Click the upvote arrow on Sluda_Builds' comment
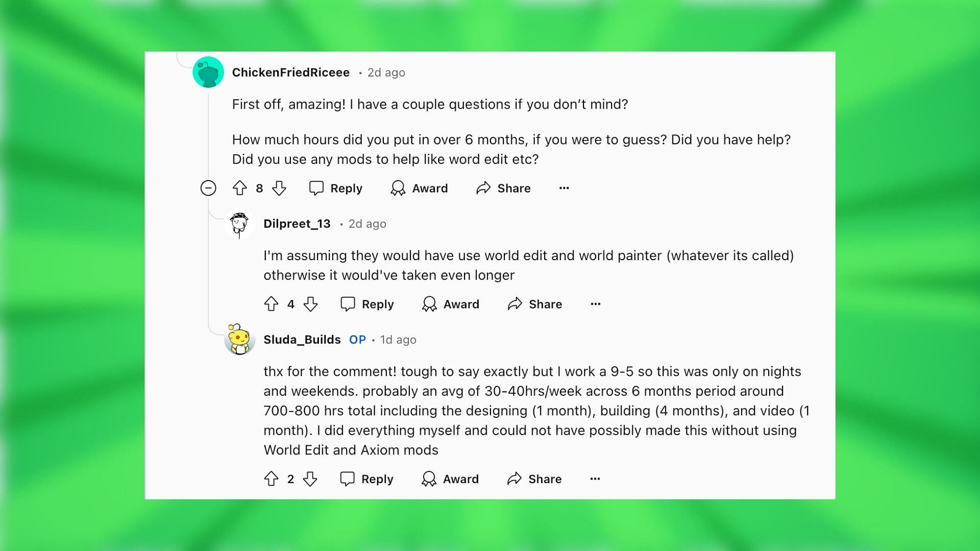The height and width of the screenshot is (551, 980). 271,479
